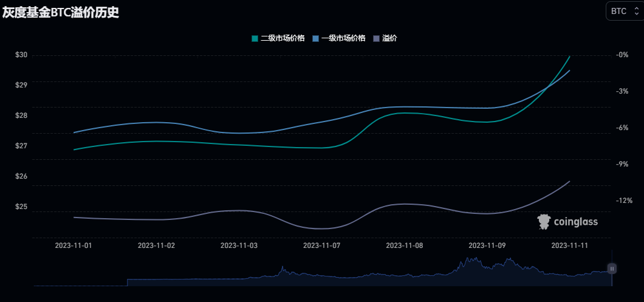Image resolution: width=644 pixels, height=302 pixels.
Task: Click the $30 label on the left axis
Action: 21,55
